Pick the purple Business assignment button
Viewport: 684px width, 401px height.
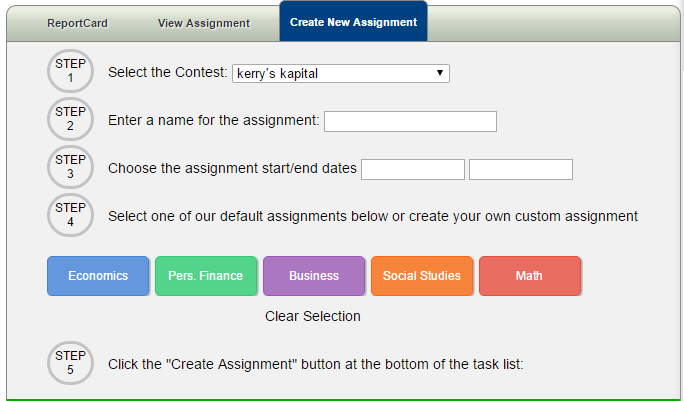314,276
